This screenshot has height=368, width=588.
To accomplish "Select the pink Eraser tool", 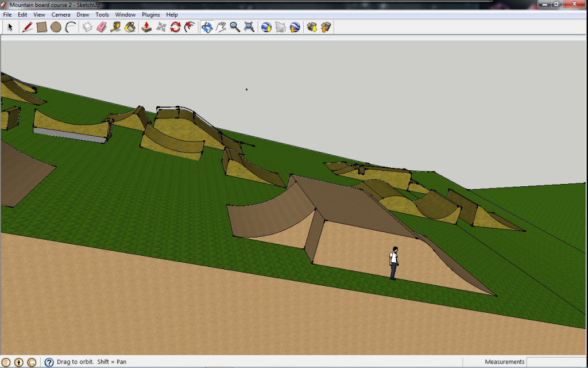I will click(102, 27).
